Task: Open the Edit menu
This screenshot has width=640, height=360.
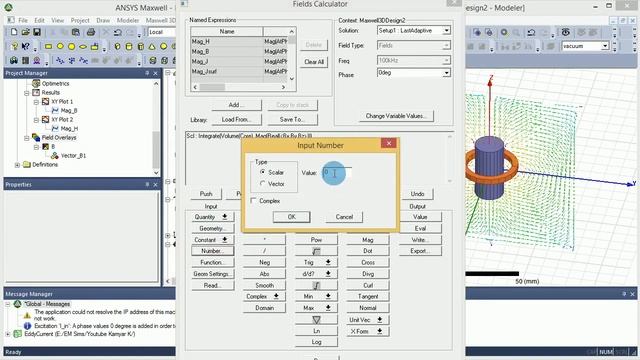Action: [x=39, y=20]
